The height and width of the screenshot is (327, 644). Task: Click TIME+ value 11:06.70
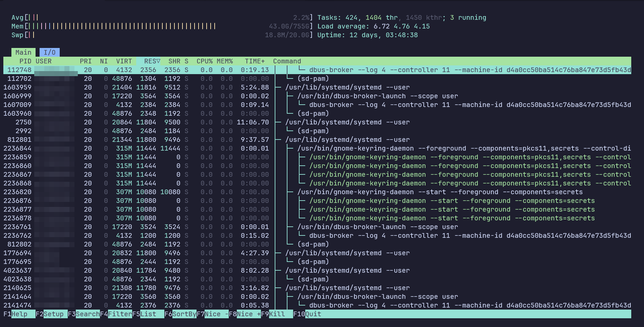point(253,122)
